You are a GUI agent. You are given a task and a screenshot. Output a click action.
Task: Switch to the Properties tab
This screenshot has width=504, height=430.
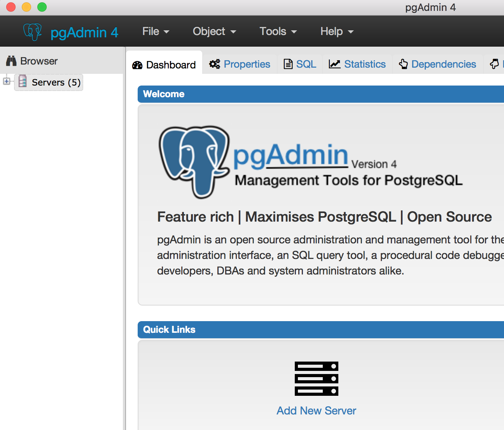pos(240,64)
